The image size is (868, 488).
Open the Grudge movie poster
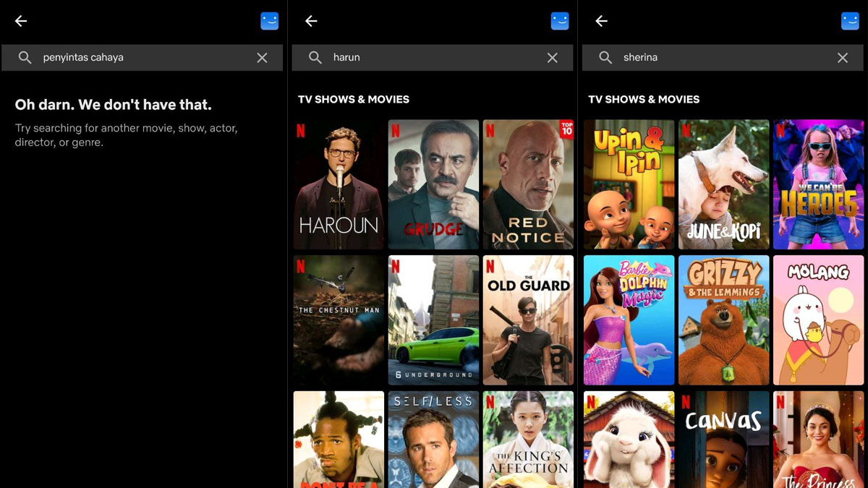click(433, 184)
